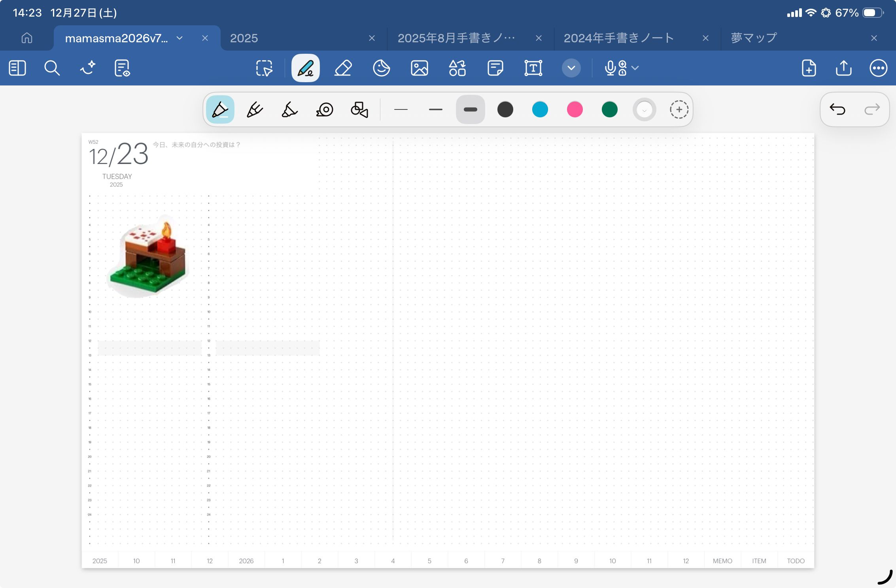896x588 pixels.
Task: Open the document search
Action: coord(52,68)
